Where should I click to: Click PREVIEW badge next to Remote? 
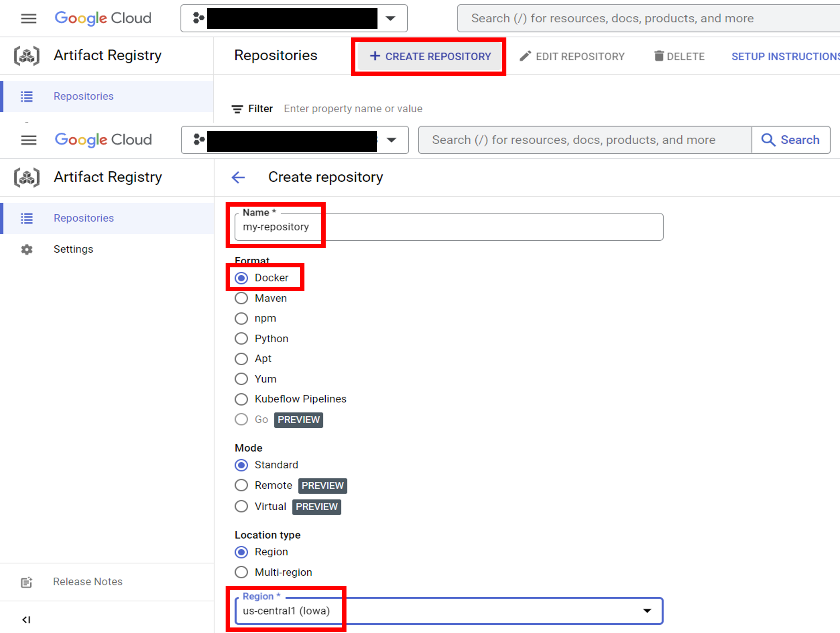pos(323,486)
